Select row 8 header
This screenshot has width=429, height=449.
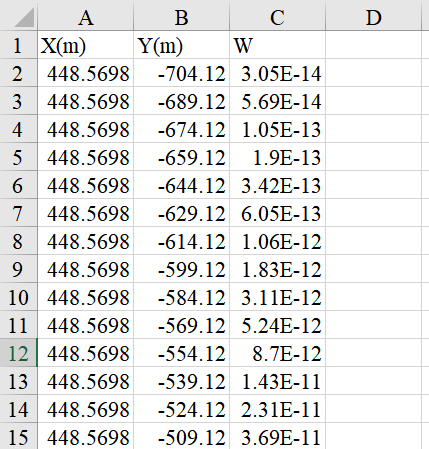(18, 241)
